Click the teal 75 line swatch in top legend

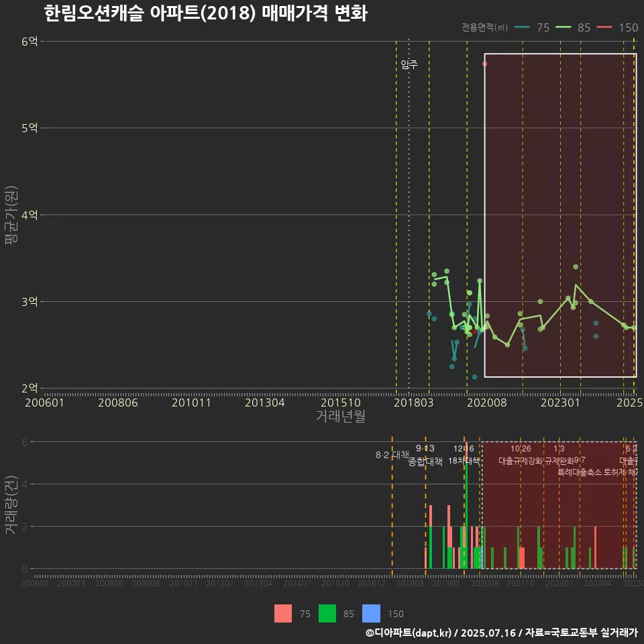click(x=522, y=27)
